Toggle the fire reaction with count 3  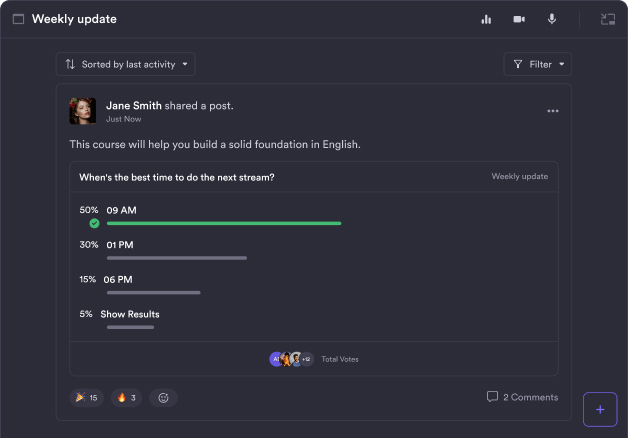coord(127,398)
